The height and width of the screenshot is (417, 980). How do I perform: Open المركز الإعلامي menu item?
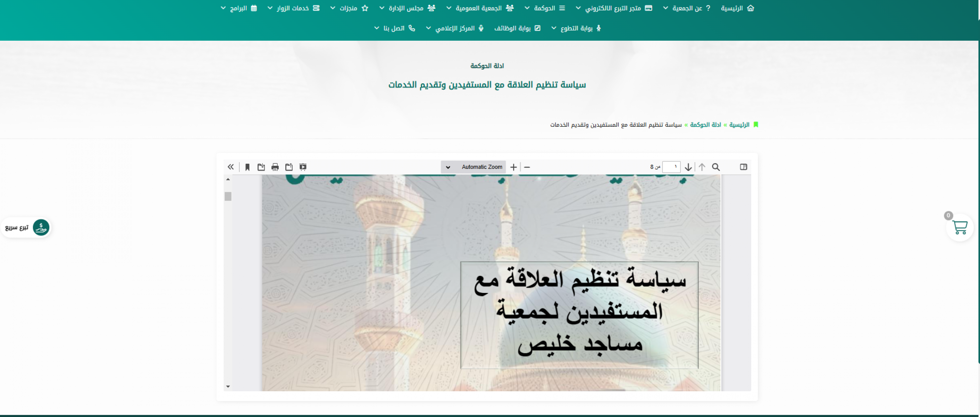point(455,28)
